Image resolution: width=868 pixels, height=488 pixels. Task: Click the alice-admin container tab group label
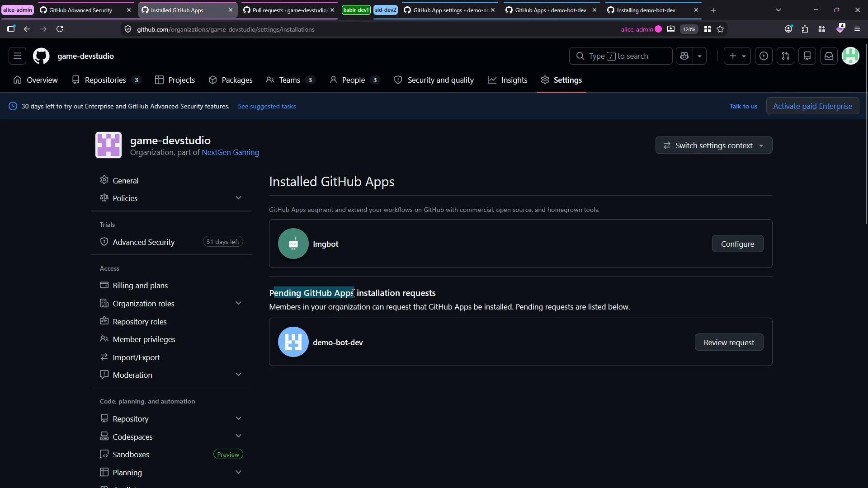pos(18,10)
